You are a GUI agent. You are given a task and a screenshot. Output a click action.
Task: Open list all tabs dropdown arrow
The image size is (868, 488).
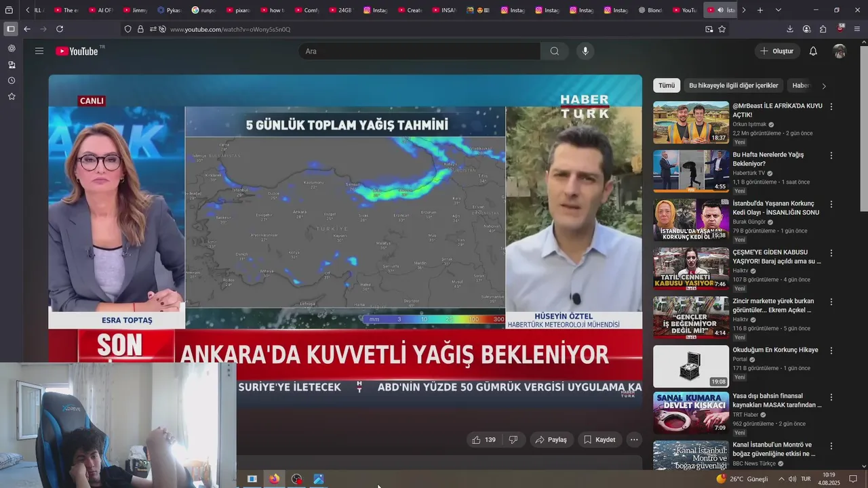pyautogui.click(x=778, y=10)
